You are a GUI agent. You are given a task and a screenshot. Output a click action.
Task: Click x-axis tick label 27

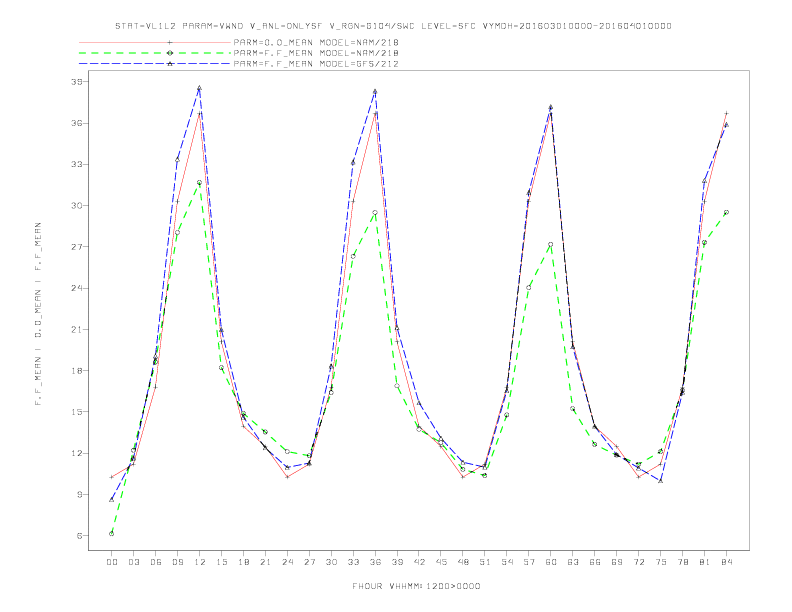pos(309,562)
